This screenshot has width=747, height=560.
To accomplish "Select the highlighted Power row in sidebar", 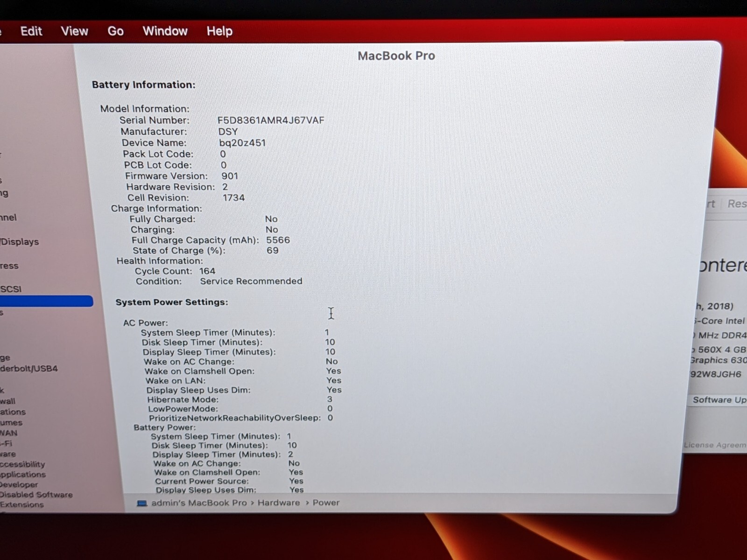I will pyautogui.click(x=46, y=301).
